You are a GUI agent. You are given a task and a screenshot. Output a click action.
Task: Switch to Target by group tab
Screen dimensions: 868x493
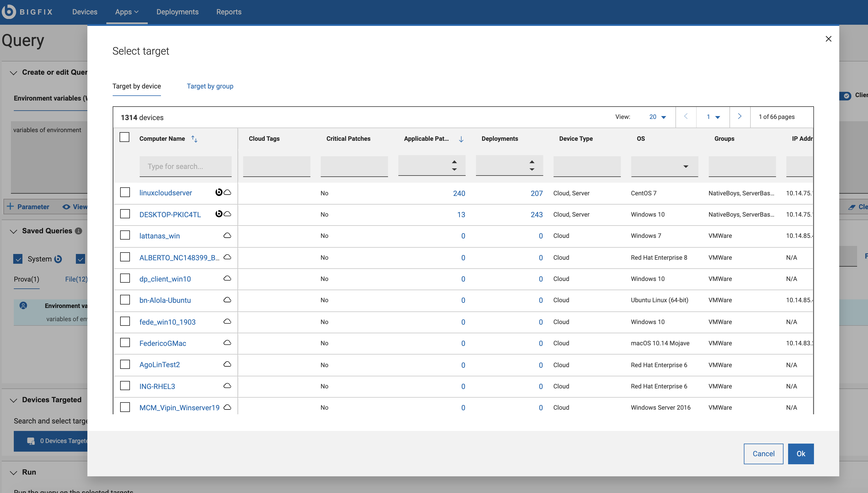click(x=210, y=86)
